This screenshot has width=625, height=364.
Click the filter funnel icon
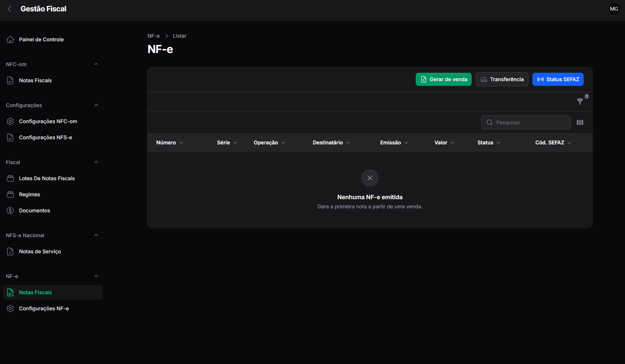click(580, 102)
